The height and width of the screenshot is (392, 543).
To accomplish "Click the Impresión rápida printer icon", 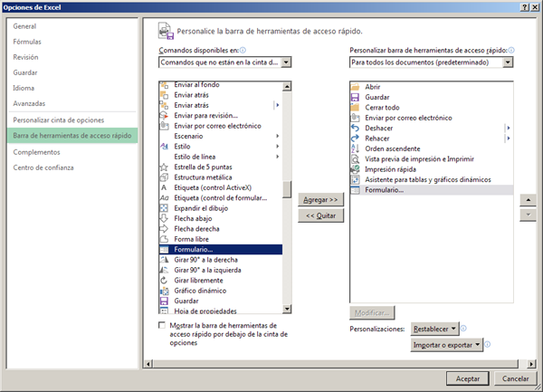I will (x=356, y=169).
